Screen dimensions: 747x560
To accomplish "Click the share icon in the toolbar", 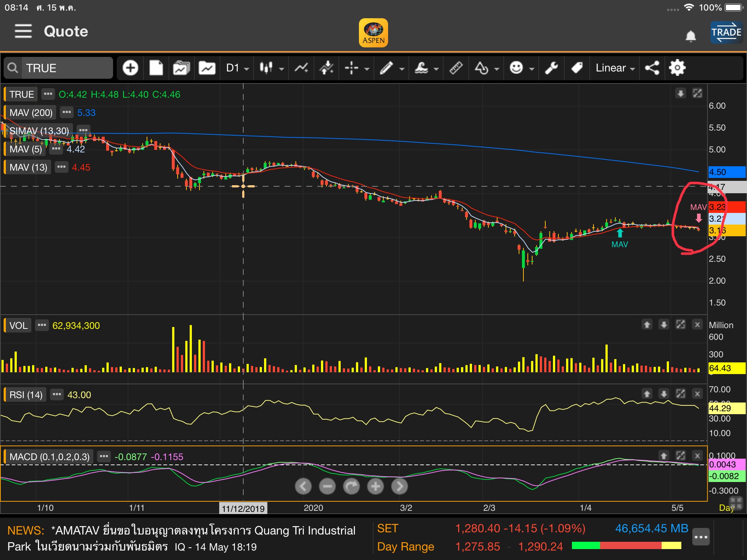I will point(652,68).
